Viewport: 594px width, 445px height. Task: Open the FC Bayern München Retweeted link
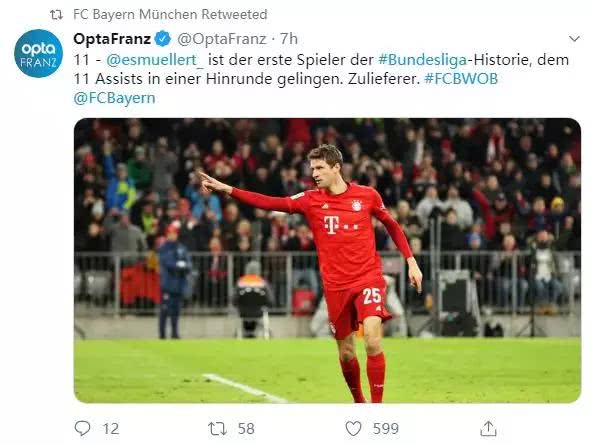coord(170,15)
